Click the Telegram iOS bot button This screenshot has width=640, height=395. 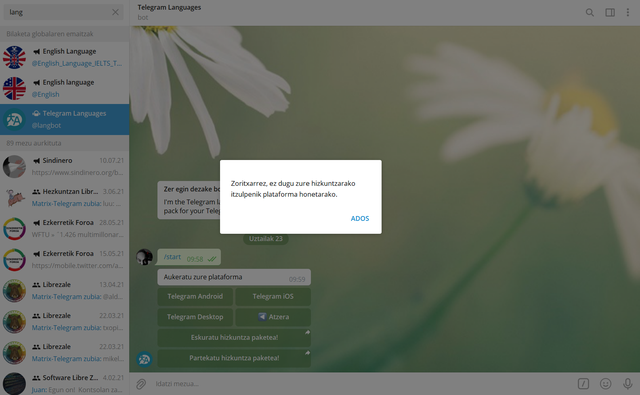[x=273, y=297]
